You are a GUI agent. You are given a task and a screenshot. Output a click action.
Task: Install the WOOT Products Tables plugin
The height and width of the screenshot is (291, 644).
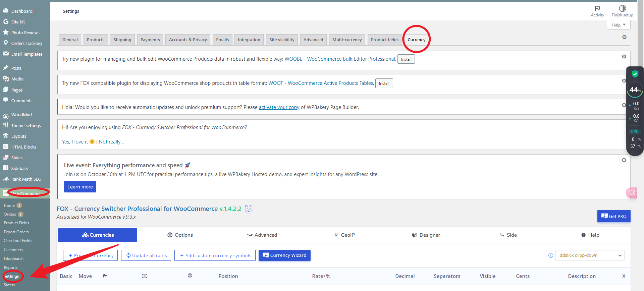(384, 83)
